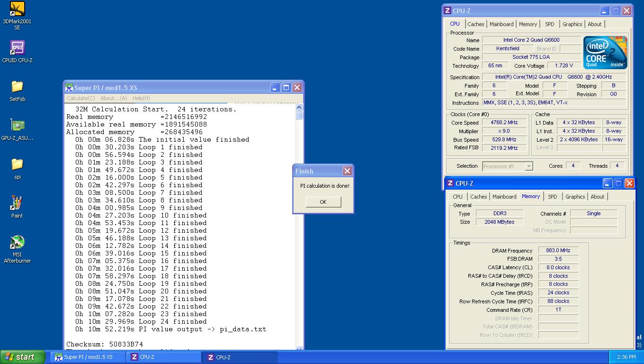Click the Channels # Single value
The height and width of the screenshot is (364, 644).
(x=594, y=213)
